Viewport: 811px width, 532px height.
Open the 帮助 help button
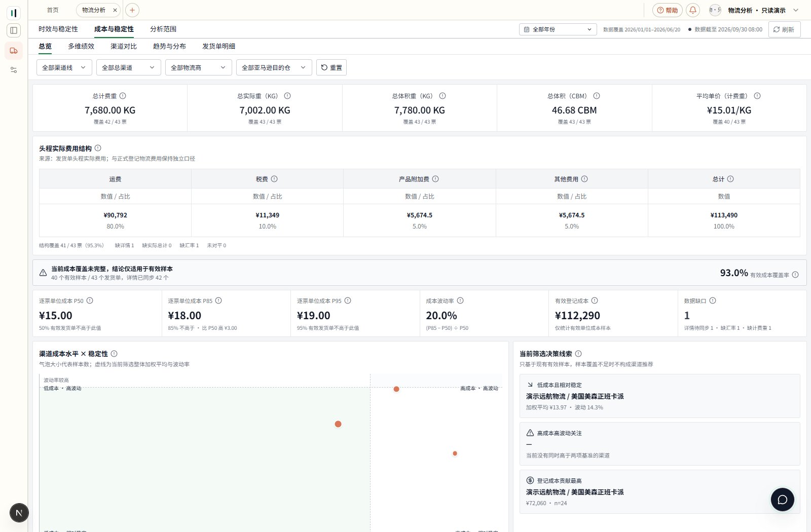tap(668, 10)
